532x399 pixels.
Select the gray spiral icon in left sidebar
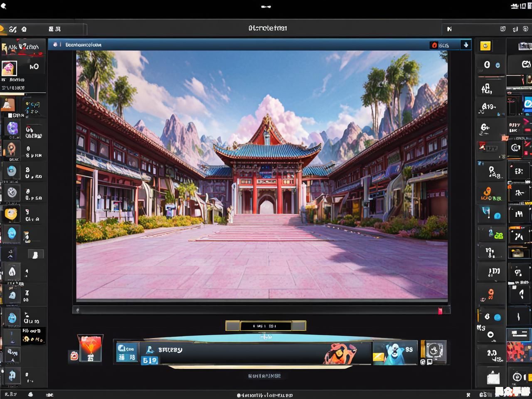click(12, 192)
